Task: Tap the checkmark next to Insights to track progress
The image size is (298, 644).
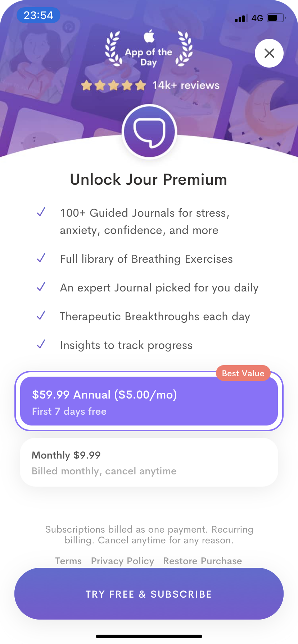Action: pyautogui.click(x=41, y=344)
